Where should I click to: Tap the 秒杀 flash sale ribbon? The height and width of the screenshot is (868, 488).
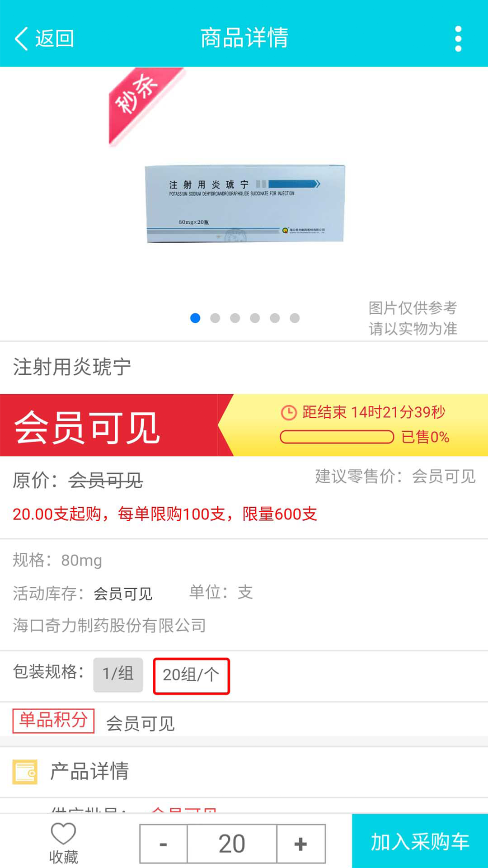[x=144, y=105]
